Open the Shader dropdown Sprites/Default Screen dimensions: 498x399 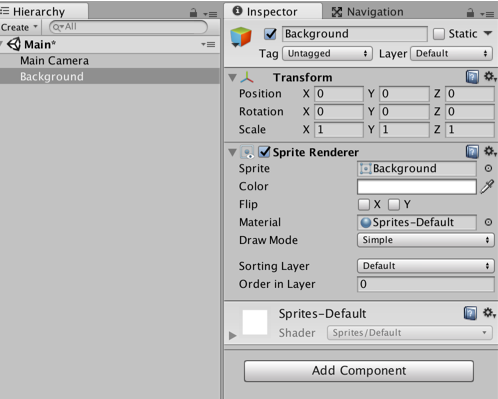409,333
